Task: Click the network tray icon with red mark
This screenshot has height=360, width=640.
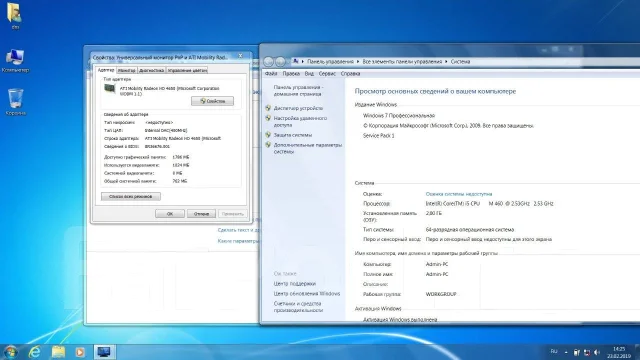Action: 587,352
